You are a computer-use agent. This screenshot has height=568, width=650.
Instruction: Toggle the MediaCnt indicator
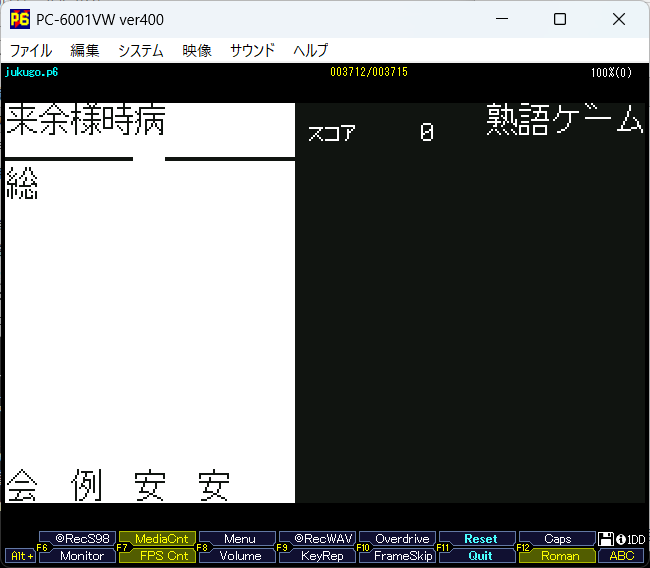[x=159, y=539]
